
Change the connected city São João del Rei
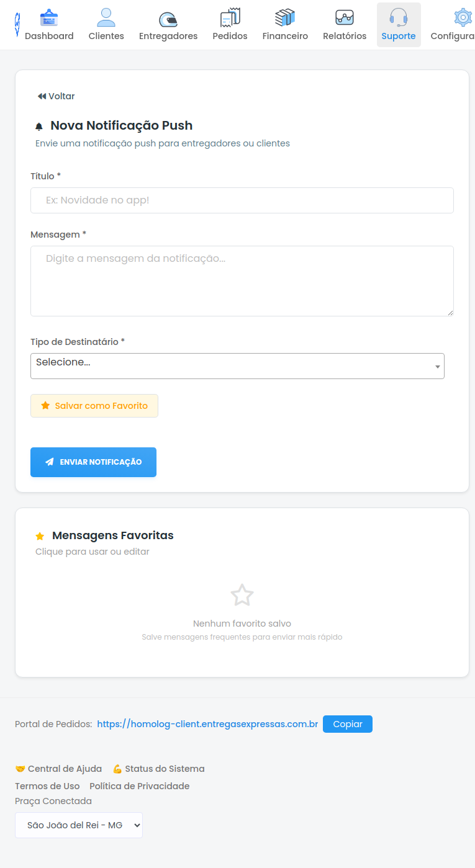(79, 825)
